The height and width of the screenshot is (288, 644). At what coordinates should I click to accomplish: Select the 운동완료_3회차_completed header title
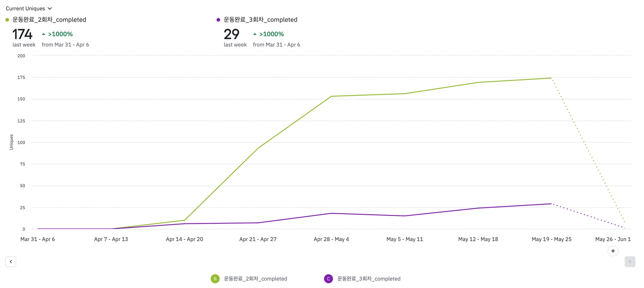(x=260, y=20)
